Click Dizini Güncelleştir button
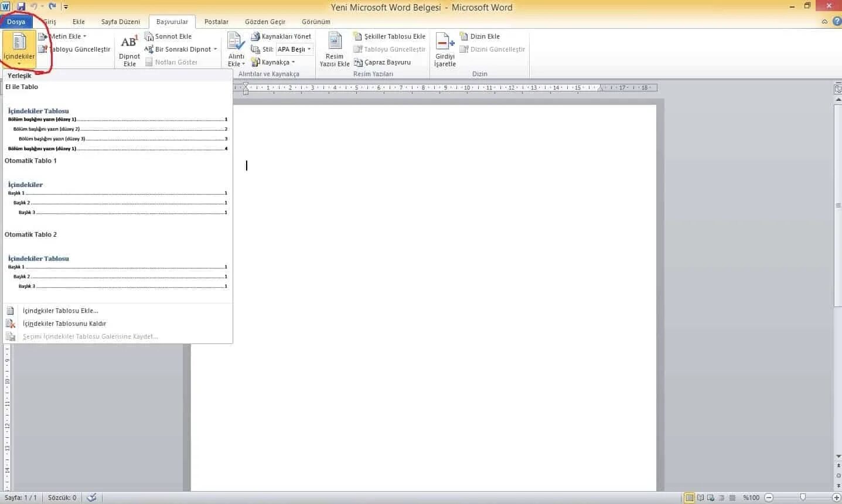 [x=492, y=49]
